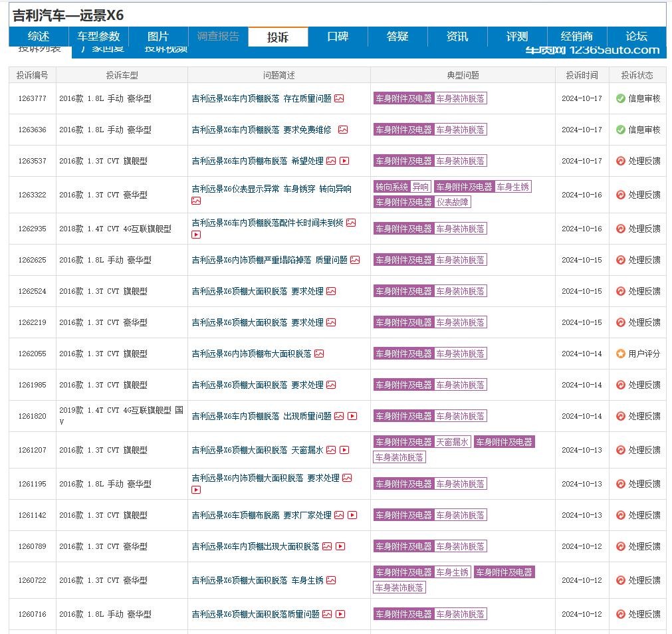Click the 转向系统 异响 tag

tap(402, 187)
